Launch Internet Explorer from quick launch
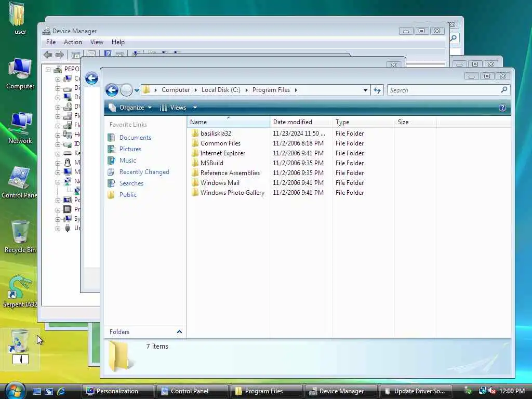The image size is (532, 399). click(61, 391)
